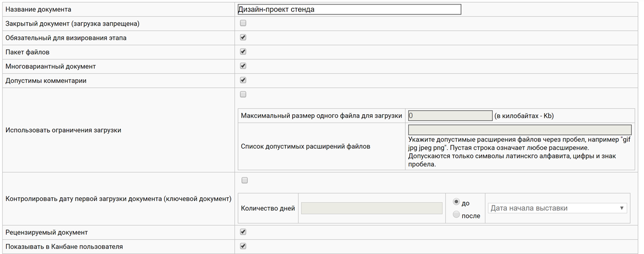Viewport: 644px width, 254px height.
Task: Click the 'Количество дней' input box
Action: [371, 208]
